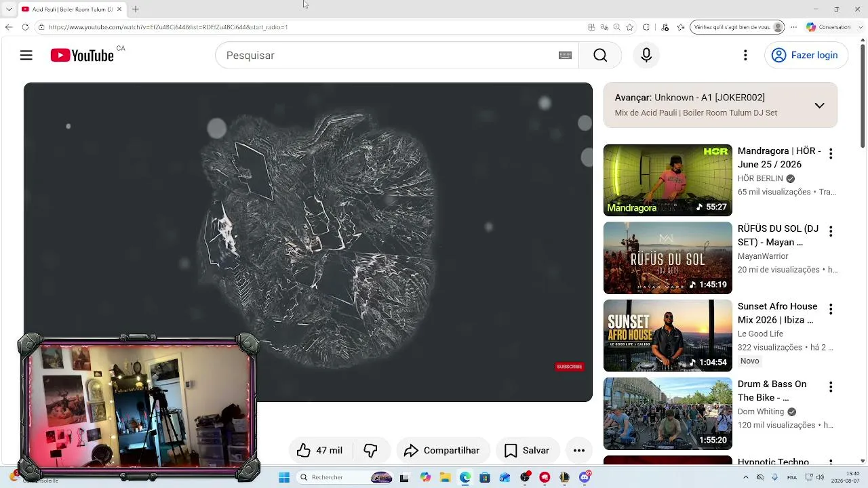Open the taskbar app with 9+ badge
Screen dimensions: 868x488
585,477
